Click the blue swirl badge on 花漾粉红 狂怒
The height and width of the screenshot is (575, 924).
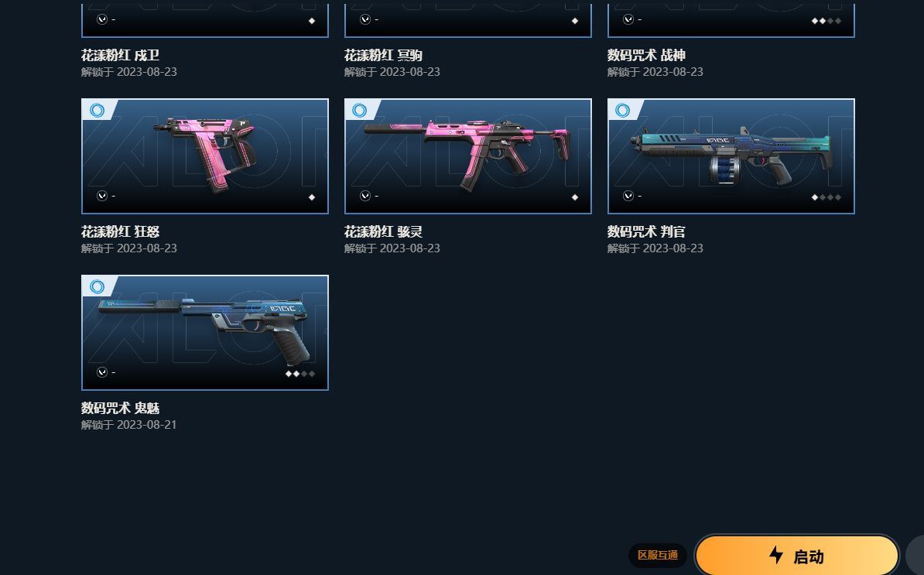(97, 110)
